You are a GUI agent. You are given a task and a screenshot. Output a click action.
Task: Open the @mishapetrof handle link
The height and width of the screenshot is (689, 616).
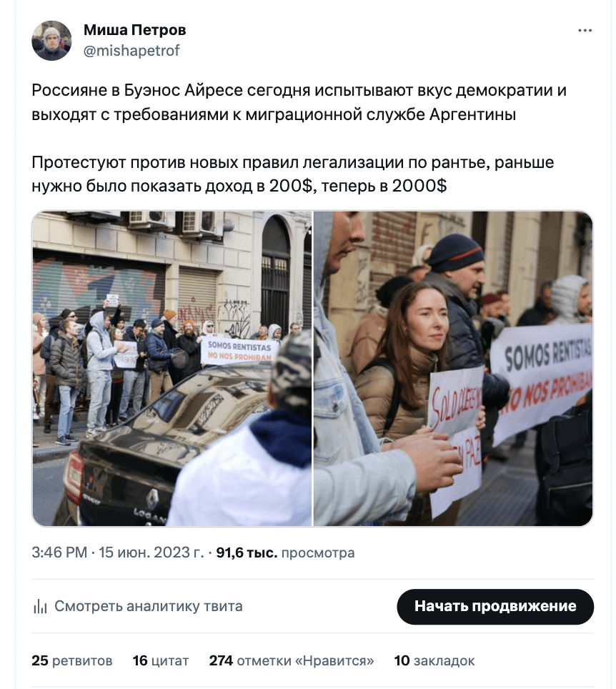pyautogui.click(x=131, y=51)
